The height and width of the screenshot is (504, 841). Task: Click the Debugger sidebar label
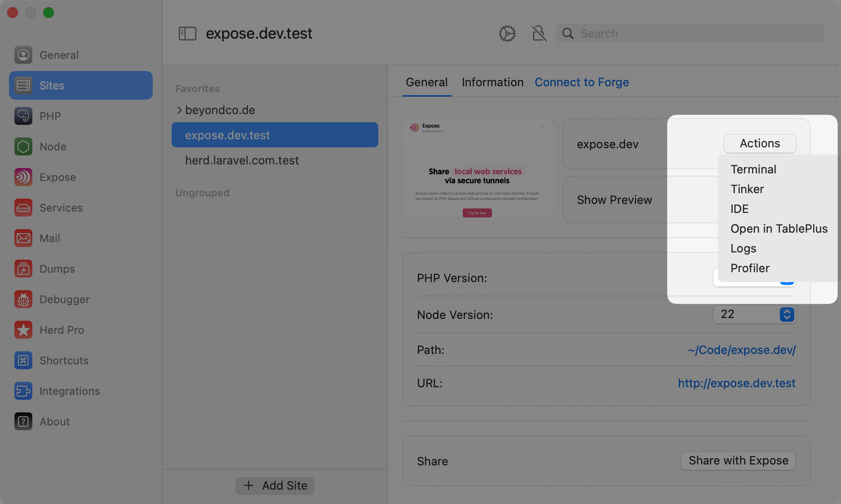pos(65,300)
